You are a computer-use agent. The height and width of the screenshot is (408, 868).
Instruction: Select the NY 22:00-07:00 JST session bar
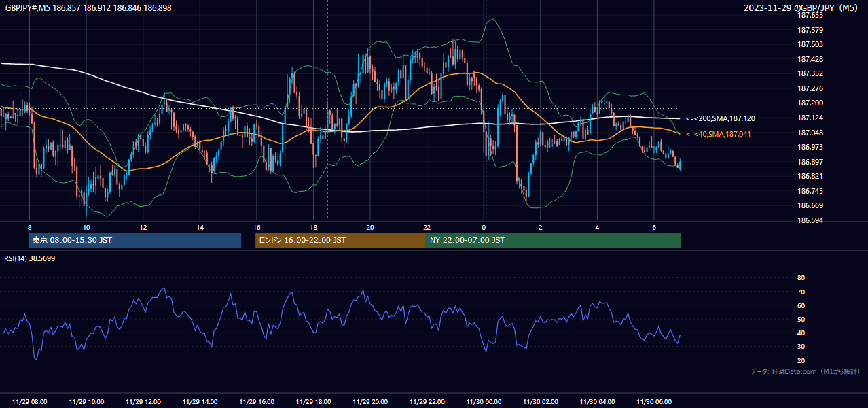(554, 240)
